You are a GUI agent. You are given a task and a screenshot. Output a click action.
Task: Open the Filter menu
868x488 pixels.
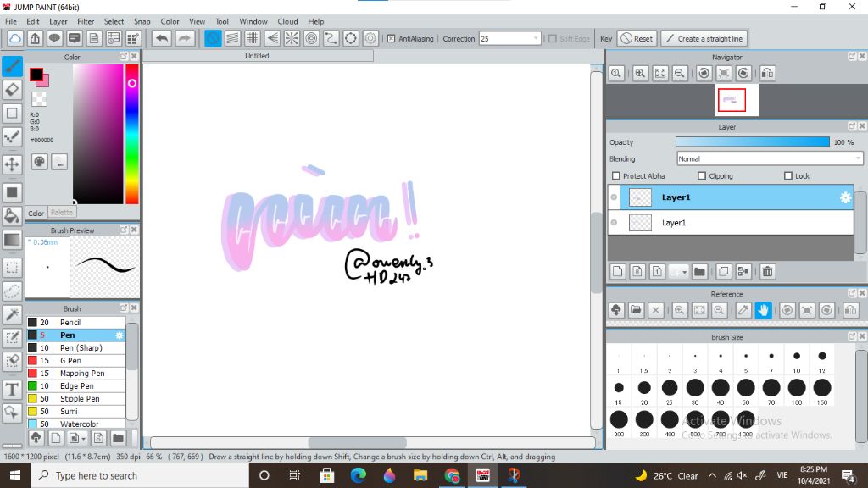point(86,21)
